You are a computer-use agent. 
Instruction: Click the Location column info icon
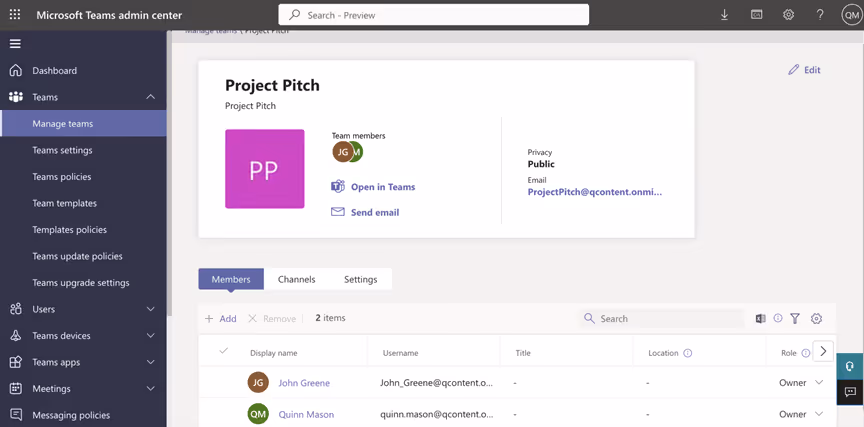688,353
